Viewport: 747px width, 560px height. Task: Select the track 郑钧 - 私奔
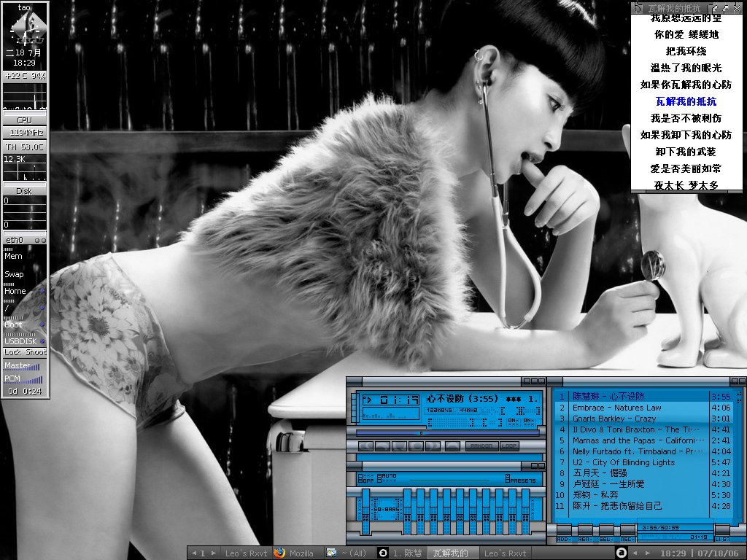point(643,495)
